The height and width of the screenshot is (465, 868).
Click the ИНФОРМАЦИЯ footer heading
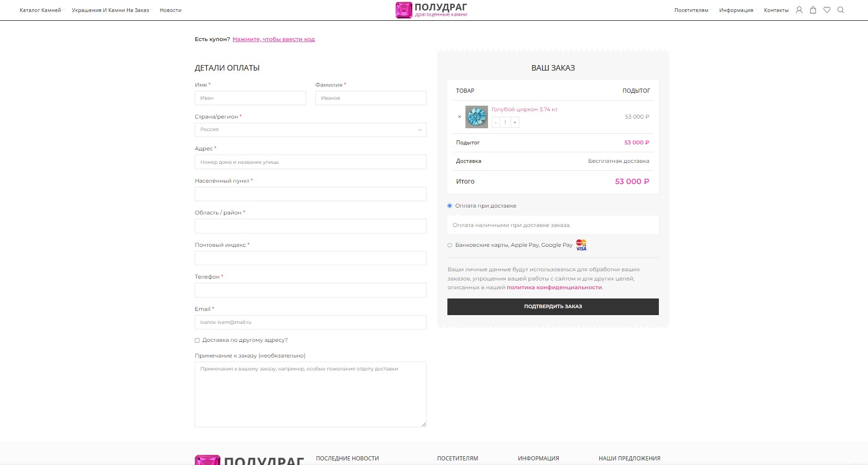point(538,459)
